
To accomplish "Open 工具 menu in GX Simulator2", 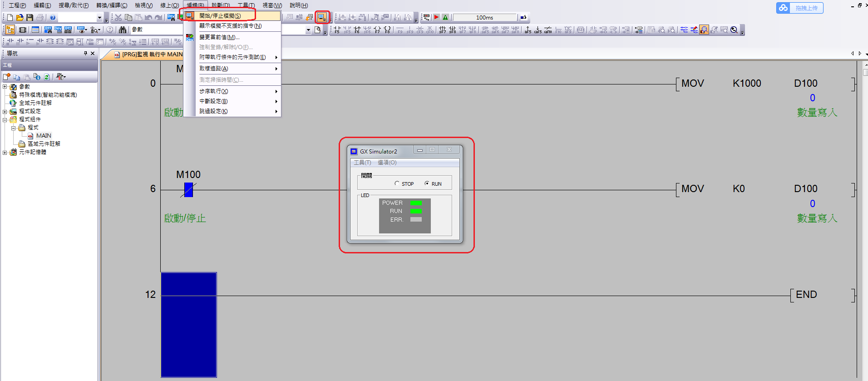I will click(x=362, y=163).
